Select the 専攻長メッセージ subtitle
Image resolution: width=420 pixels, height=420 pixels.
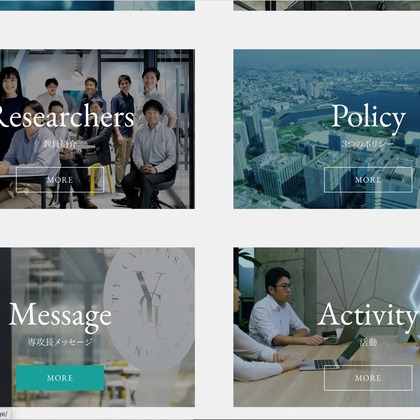(60, 342)
